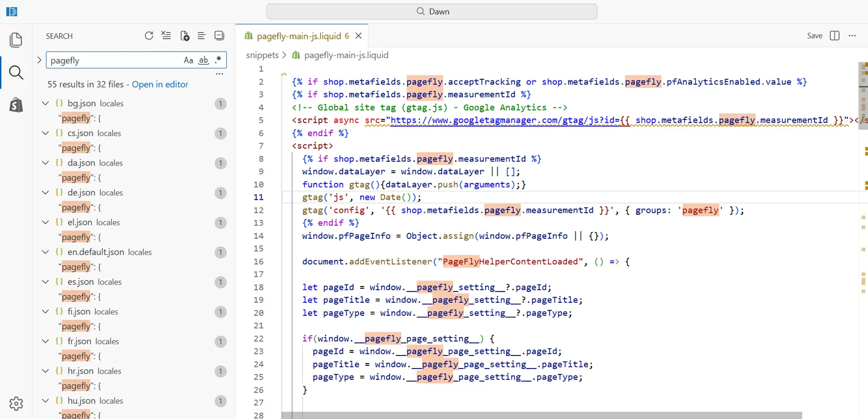Click the fi.json file icon
The height and width of the screenshot is (419, 868).
pyautogui.click(x=59, y=312)
